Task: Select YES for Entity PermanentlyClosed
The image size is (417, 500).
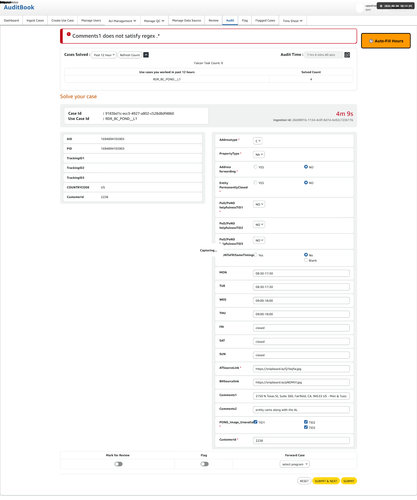Action: (x=256, y=182)
